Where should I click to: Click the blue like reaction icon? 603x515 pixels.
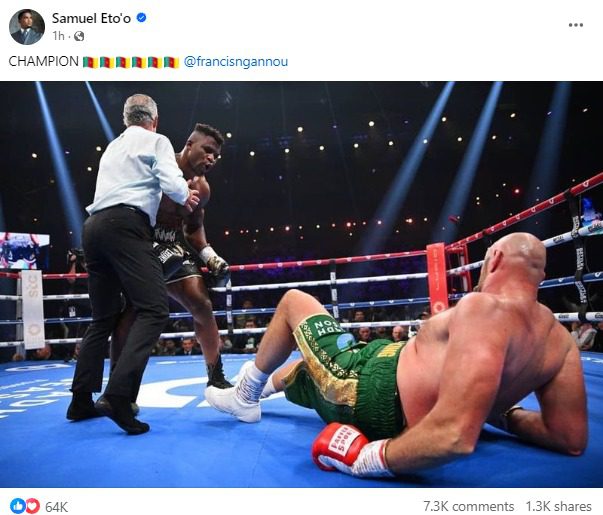[17, 505]
